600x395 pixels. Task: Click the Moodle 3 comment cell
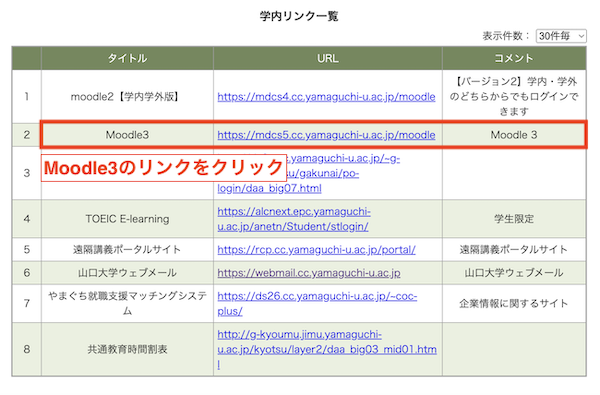click(x=514, y=135)
